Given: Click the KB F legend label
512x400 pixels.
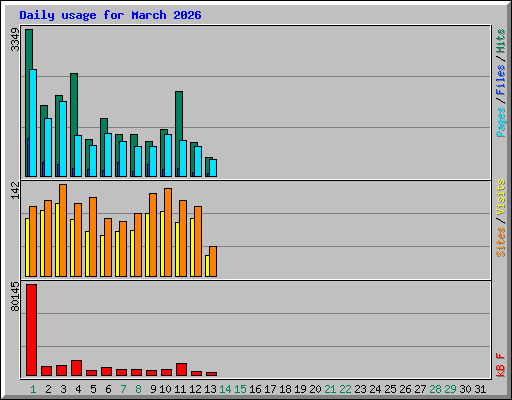Looking at the screenshot, I should coord(501,365).
